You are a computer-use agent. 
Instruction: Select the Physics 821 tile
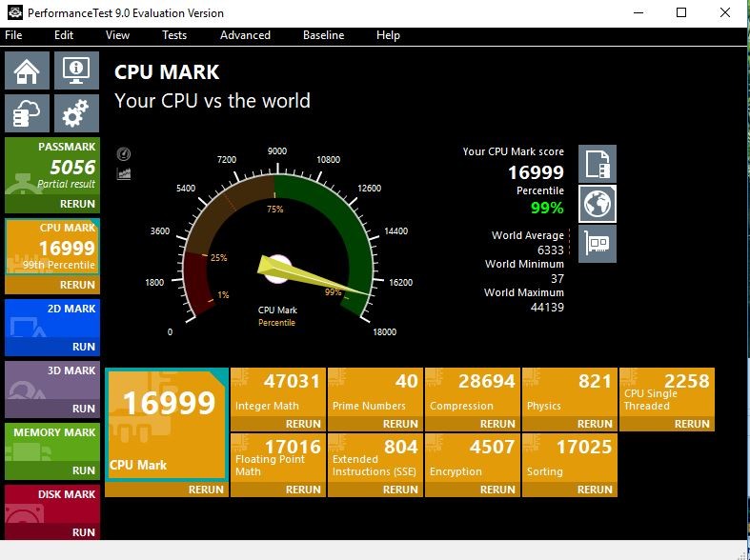[570, 392]
